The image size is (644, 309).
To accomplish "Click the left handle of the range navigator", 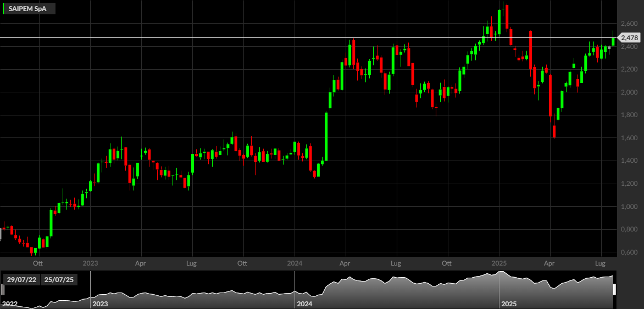I will [x=2, y=289].
